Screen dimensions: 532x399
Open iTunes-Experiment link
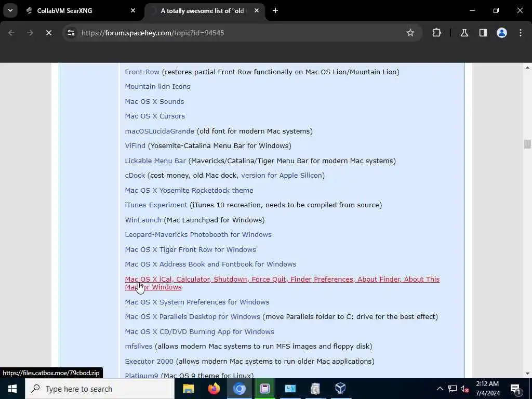click(156, 205)
